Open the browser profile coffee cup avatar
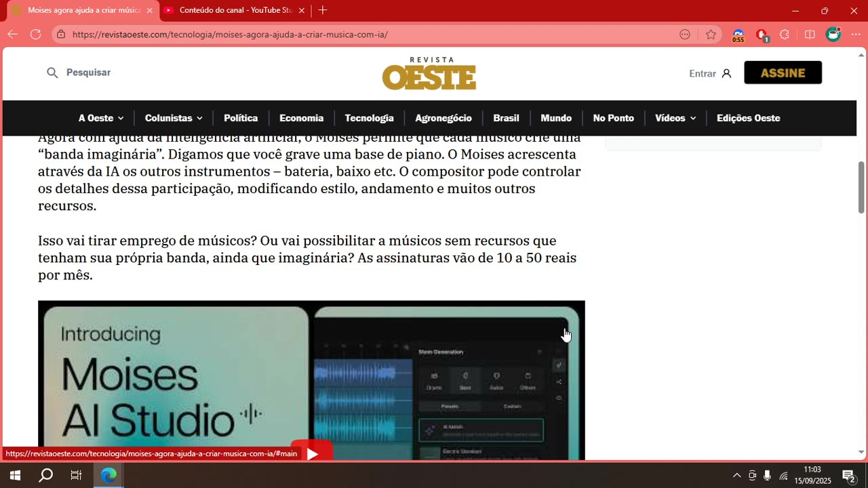Viewport: 868px width, 488px height. click(833, 34)
